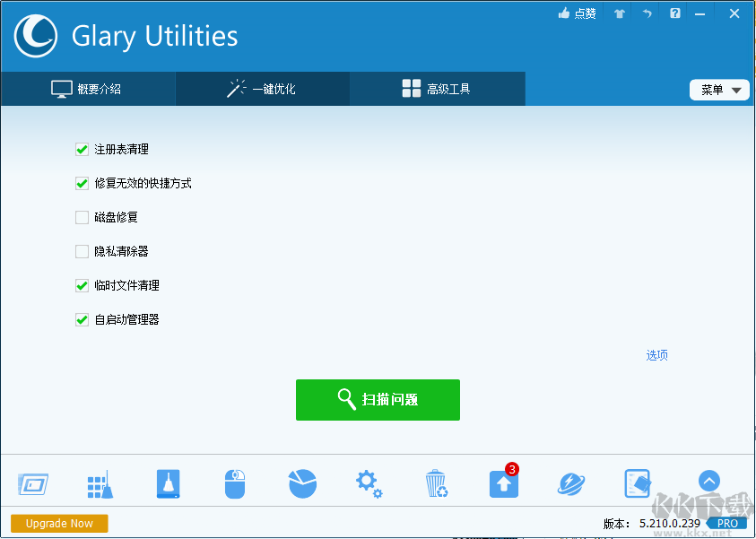This screenshot has height=539, width=756.
Task: Open the skin (shirt) icon
Action: click(620, 13)
